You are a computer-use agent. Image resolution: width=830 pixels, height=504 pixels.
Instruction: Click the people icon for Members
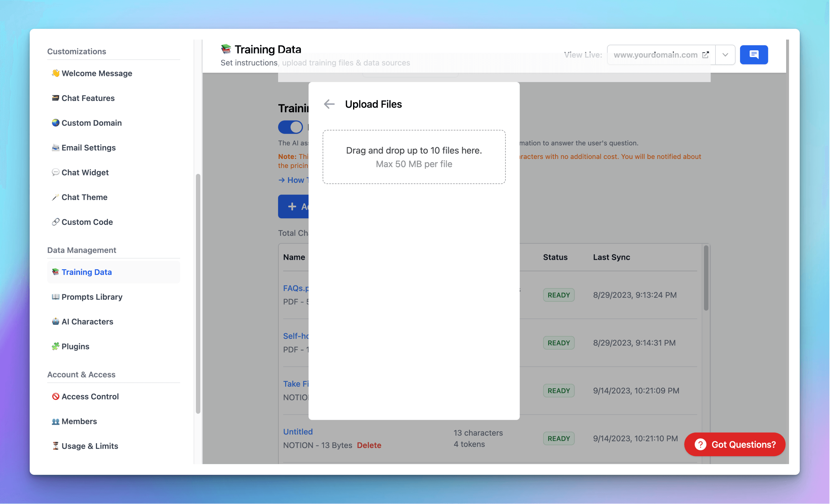[x=55, y=421]
